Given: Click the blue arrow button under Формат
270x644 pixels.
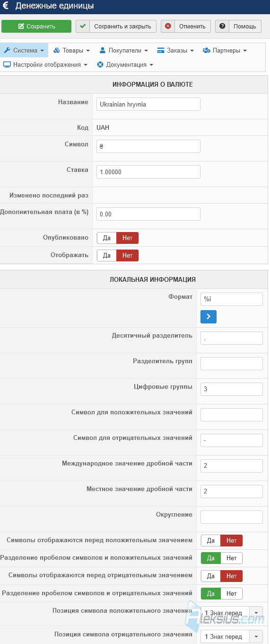Looking at the screenshot, I should click(x=209, y=317).
